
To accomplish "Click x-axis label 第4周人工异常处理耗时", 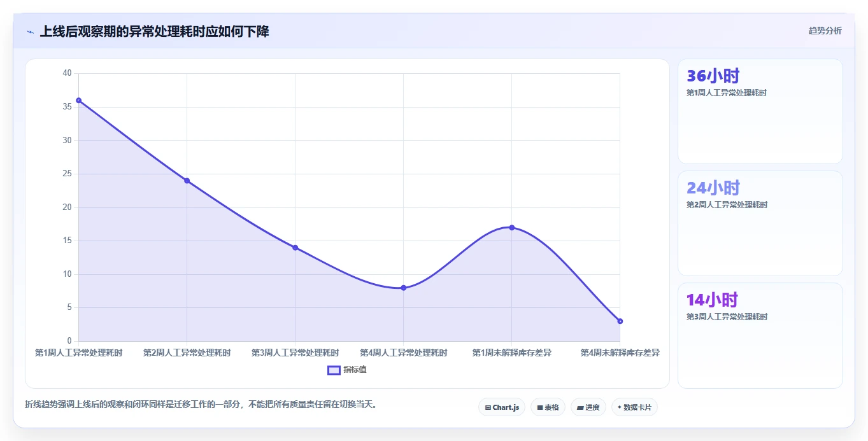I will pos(403,353).
